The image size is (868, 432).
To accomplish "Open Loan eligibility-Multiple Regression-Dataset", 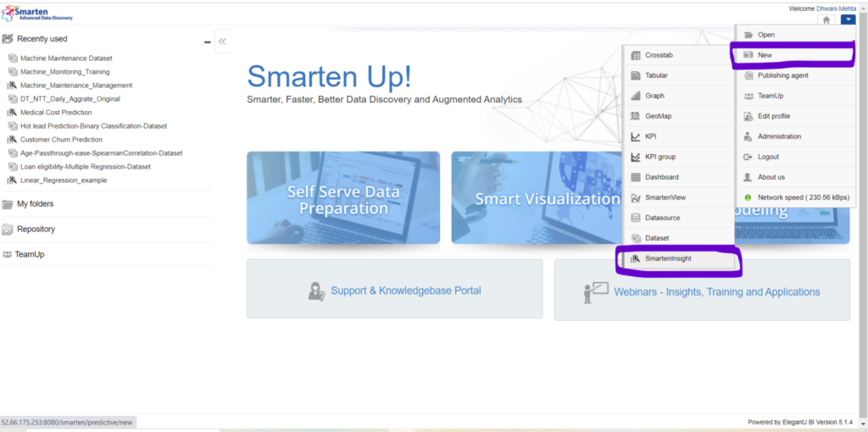I will click(86, 167).
